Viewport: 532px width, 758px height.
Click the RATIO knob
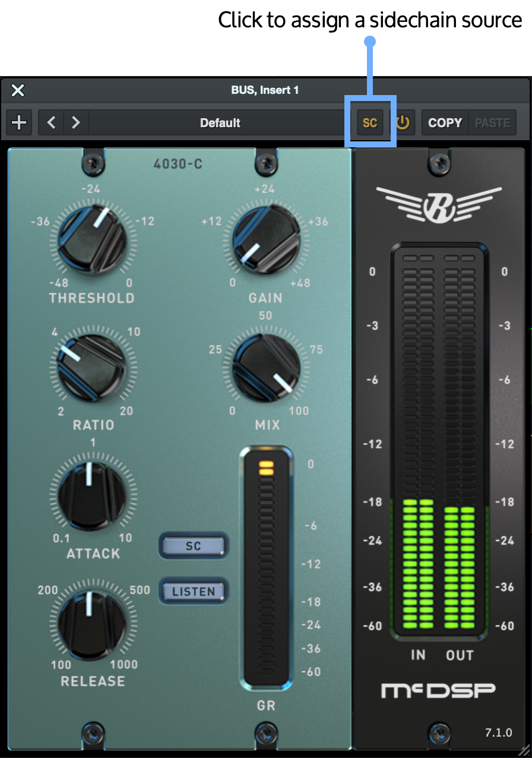pyautogui.click(x=92, y=369)
